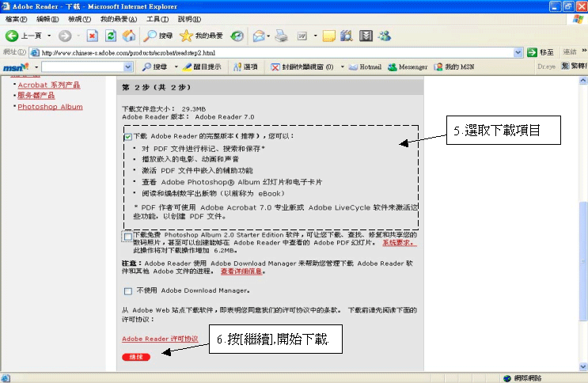
Task: Click the highlight (醒目提示) pen button
Action: tap(202, 67)
